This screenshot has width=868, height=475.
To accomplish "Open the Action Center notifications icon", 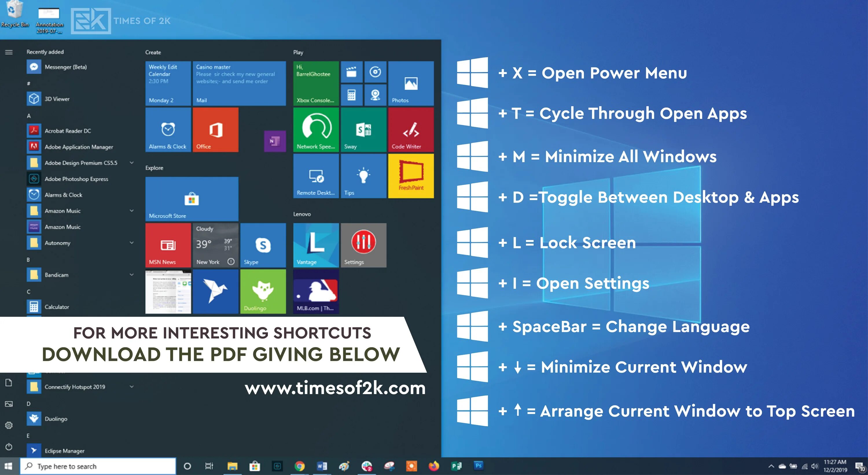I will pyautogui.click(x=860, y=467).
